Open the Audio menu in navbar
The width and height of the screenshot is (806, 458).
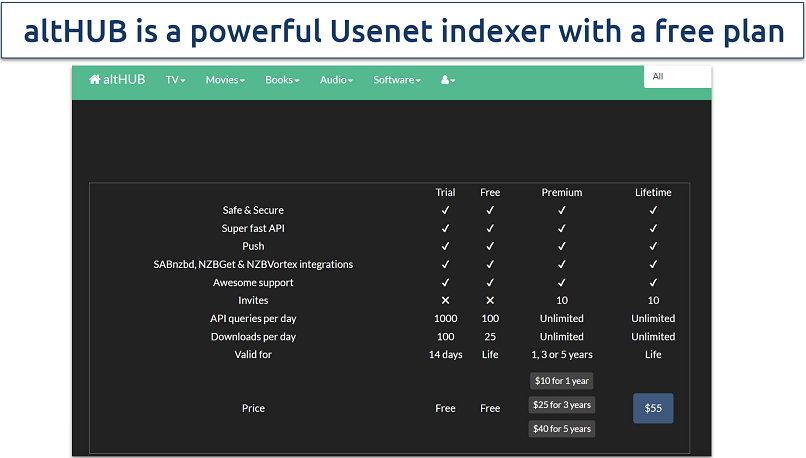pyautogui.click(x=336, y=80)
